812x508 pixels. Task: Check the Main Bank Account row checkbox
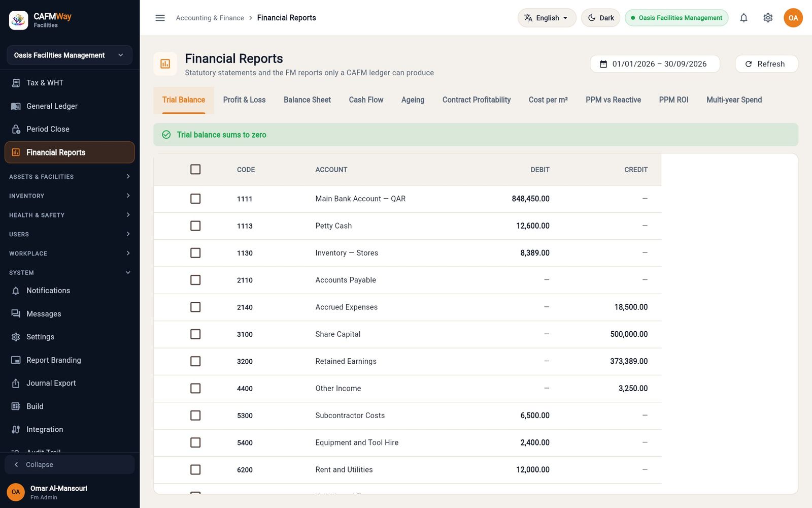point(195,199)
